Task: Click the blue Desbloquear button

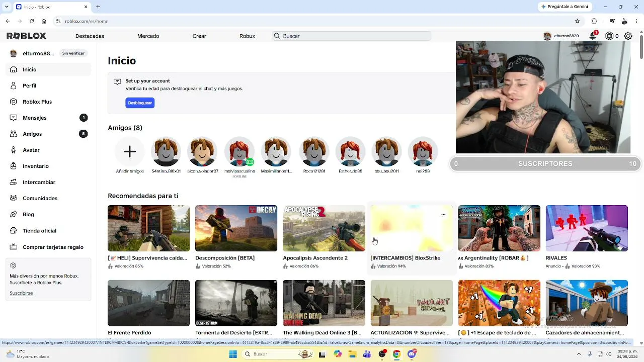Action: [x=140, y=103]
